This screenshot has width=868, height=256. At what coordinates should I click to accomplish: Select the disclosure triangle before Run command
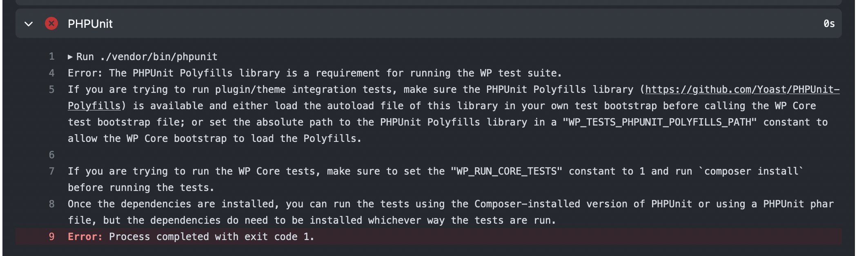point(70,56)
